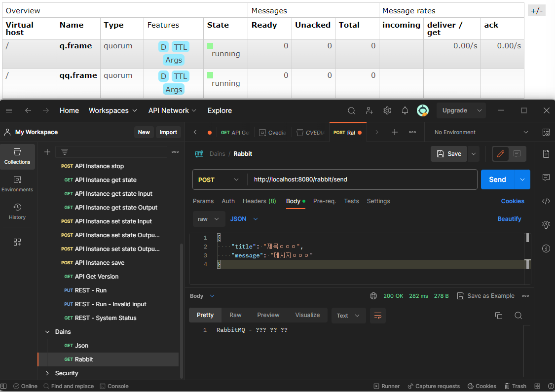Image resolution: width=555 pixels, height=392 pixels.
Task: Open the Send options dropdown arrow
Action: coord(522,179)
